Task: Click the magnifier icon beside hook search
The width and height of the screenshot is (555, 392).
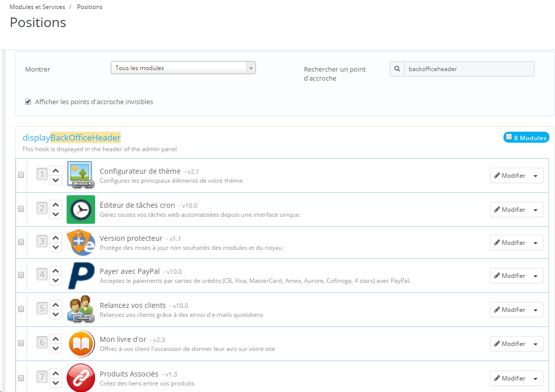Action: click(397, 69)
